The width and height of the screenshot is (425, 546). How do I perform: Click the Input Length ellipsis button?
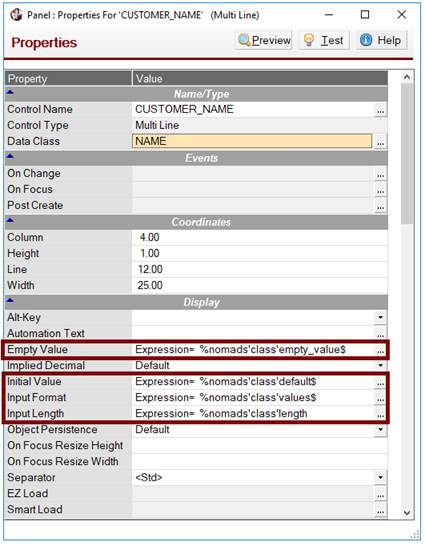pos(380,414)
